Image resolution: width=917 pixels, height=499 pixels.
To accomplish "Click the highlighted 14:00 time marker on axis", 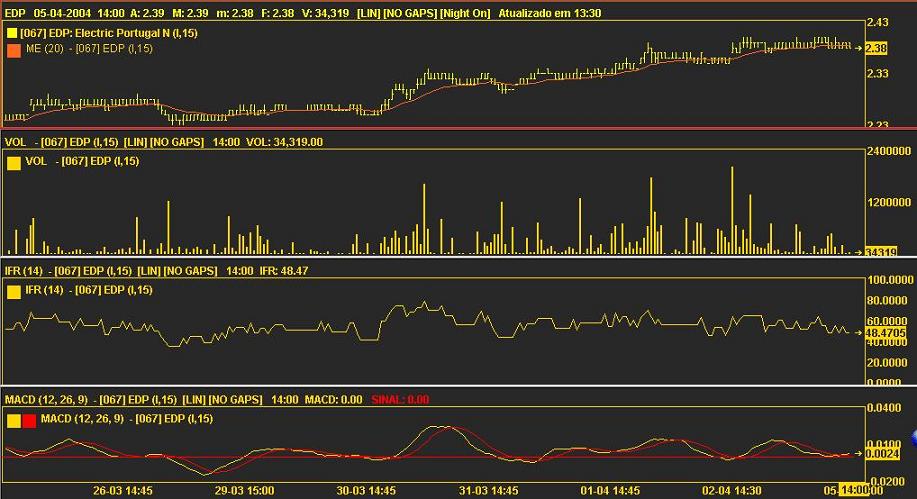I will click(854, 490).
